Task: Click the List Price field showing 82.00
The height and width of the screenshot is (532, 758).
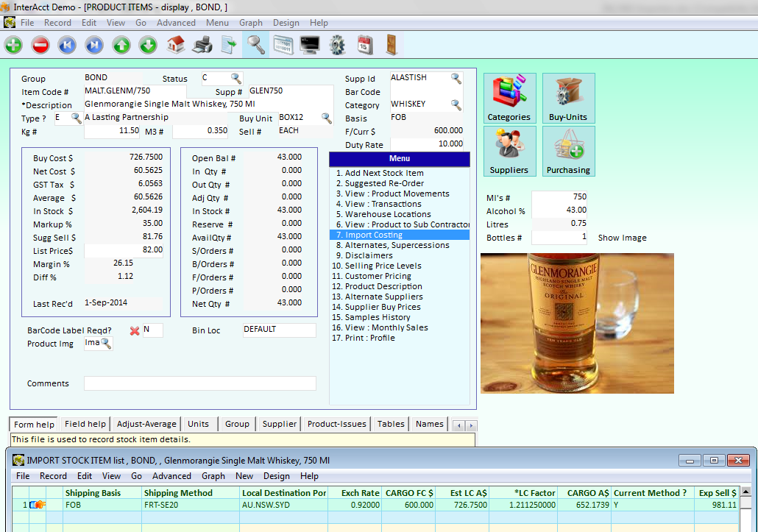Action: tap(124, 250)
